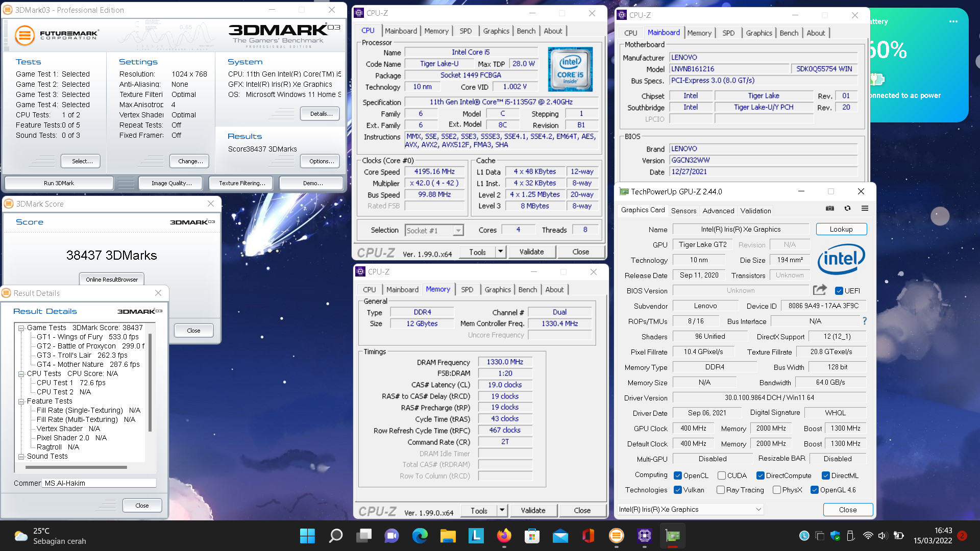980x551 pixels.
Task: Open Task View from the taskbar
Action: pyautogui.click(x=364, y=536)
